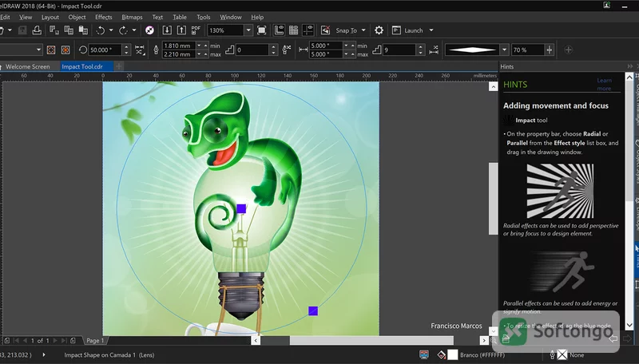This screenshot has width=639, height=364.
Task: Click the document color proofing icon in status bar
Action: pos(424,354)
